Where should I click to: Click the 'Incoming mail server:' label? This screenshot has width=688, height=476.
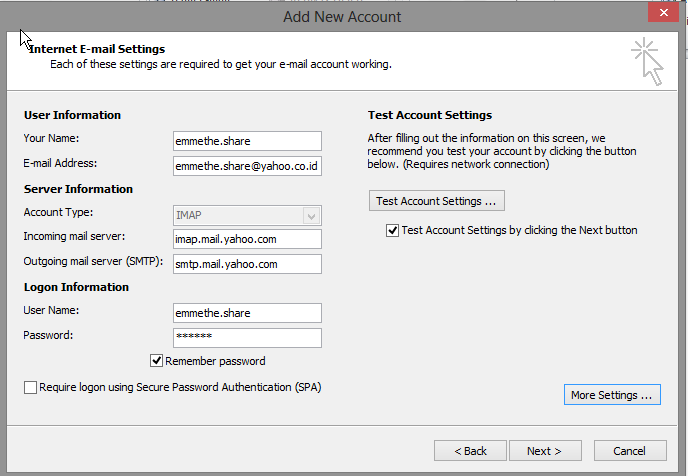[74, 236]
